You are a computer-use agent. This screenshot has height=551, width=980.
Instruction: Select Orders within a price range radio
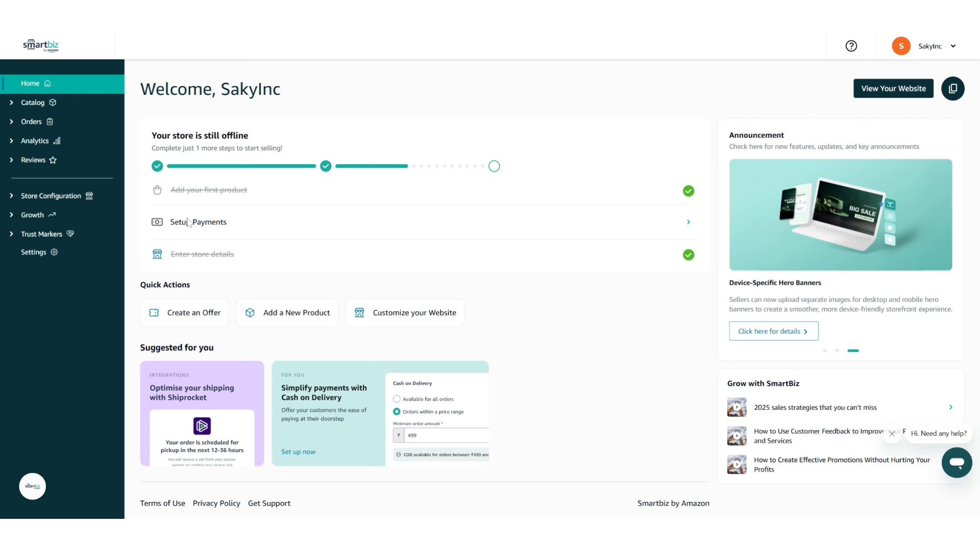[397, 412]
